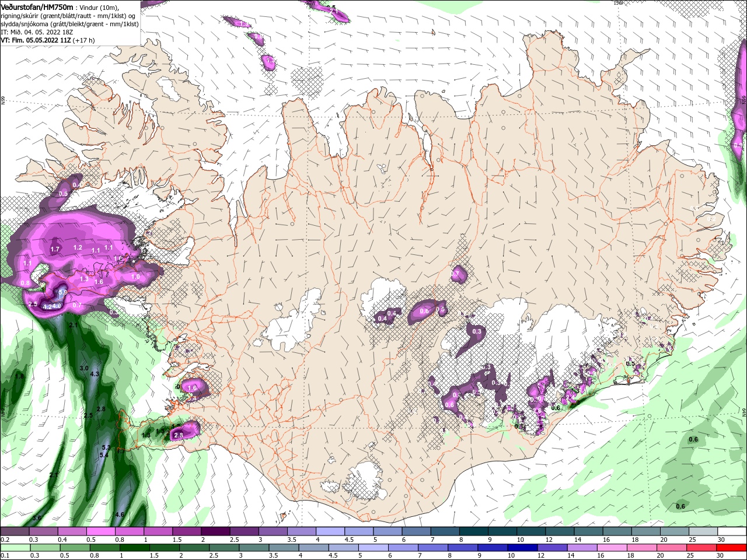Select the bottom-row pale green swatch labeled 0.1
The height and width of the screenshot is (560, 747).
pyautogui.click(x=15, y=548)
